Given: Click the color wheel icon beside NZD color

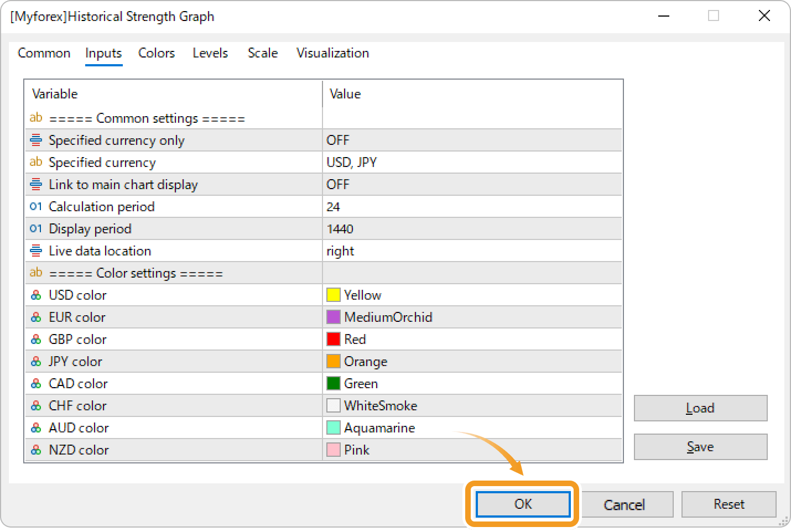Looking at the screenshot, I should click(36, 450).
